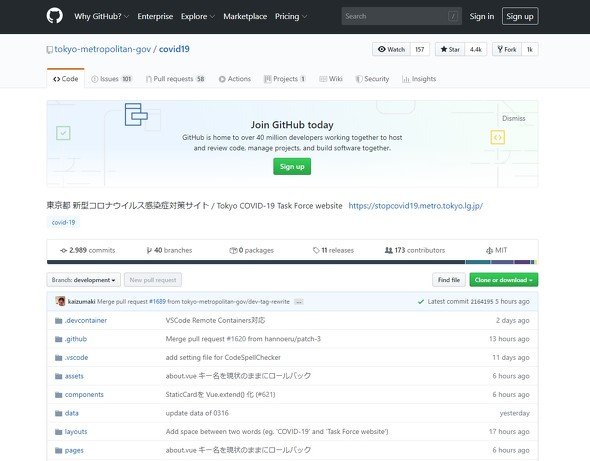The height and width of the screenshot is (461, 590).
Task: Click the green Sign up banner button
Action: [x=292, y=167]
